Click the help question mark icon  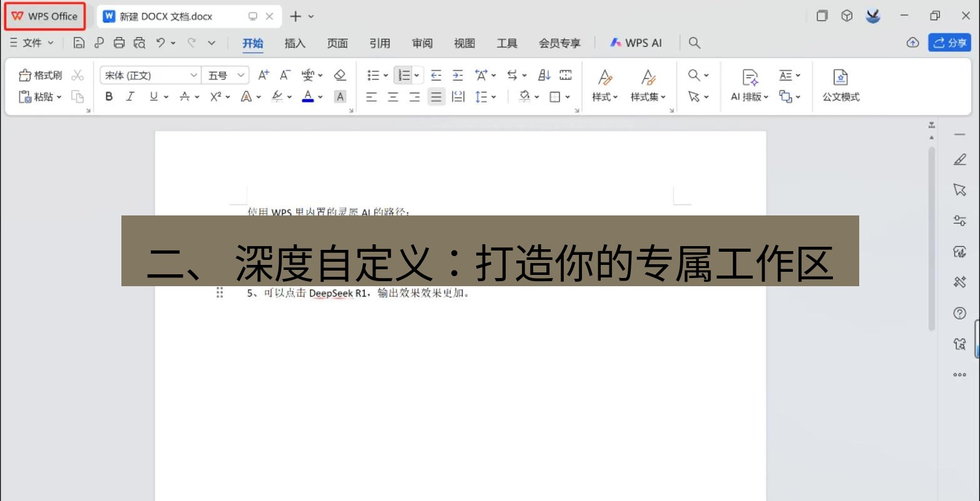pos(959,313)
